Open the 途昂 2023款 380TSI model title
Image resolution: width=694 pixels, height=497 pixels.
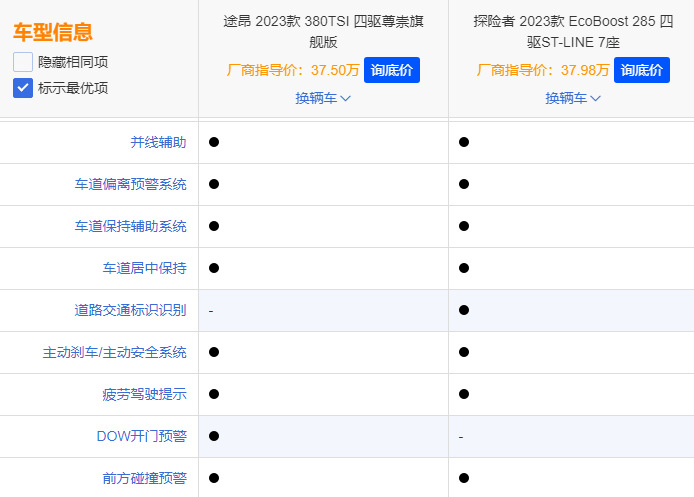coord(323,31)
